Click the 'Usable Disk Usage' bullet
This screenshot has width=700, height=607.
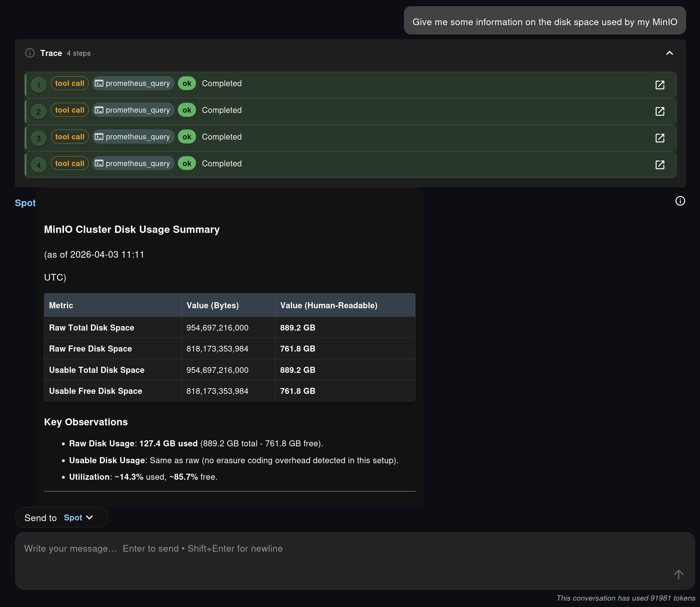pos(234,460)
